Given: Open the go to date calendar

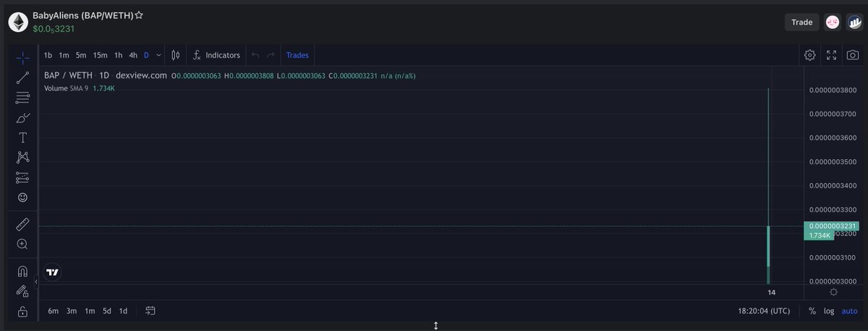Looking at the screenshot, I should (x=150, y=311).
